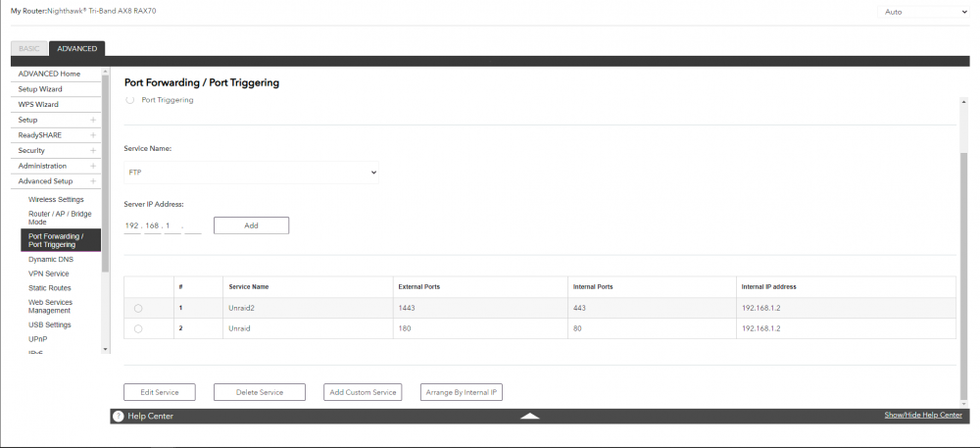Click the Edit Service button
980x448 pixels.
click(160, 392)
